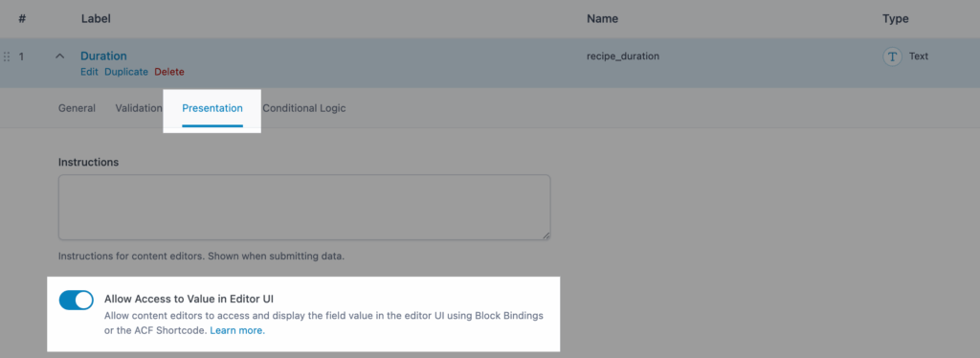Focus the Instructions text area
Image resolution: width=980 pixels, height=358 pixels.
(x=304, y=208)
